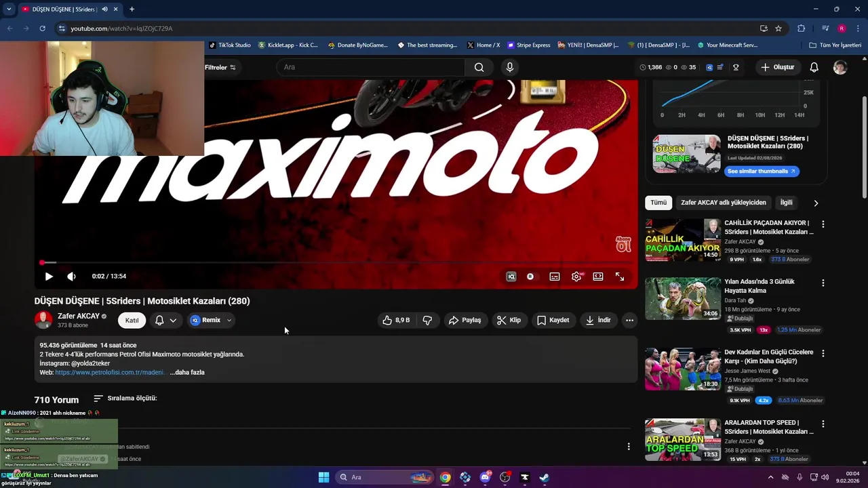Open the Stripe Express bookmark

(529, 45)
